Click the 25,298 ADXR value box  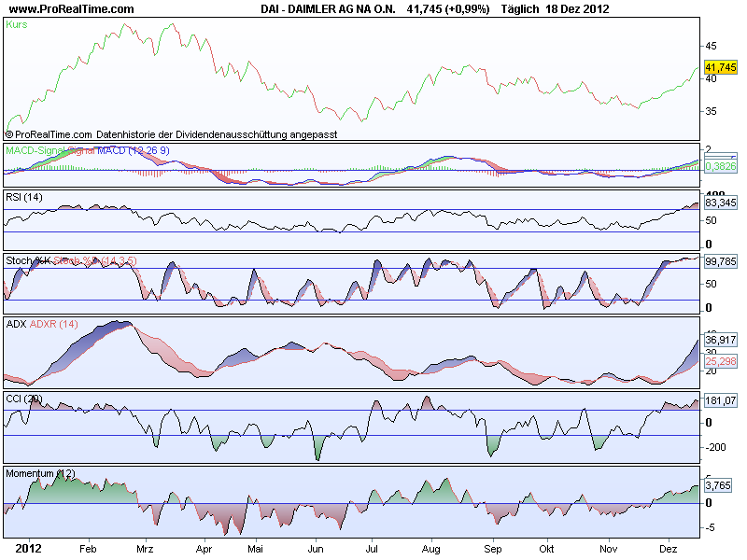[720, 361]
